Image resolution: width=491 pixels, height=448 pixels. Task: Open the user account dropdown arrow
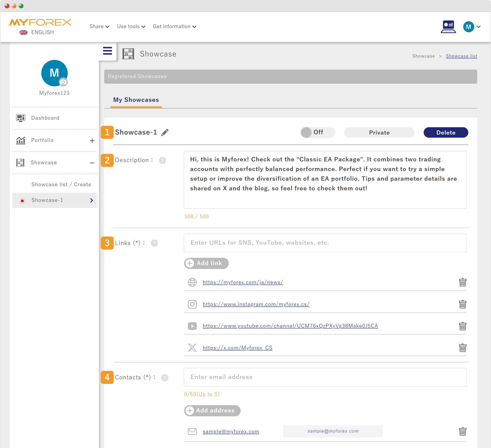[479, 27]
